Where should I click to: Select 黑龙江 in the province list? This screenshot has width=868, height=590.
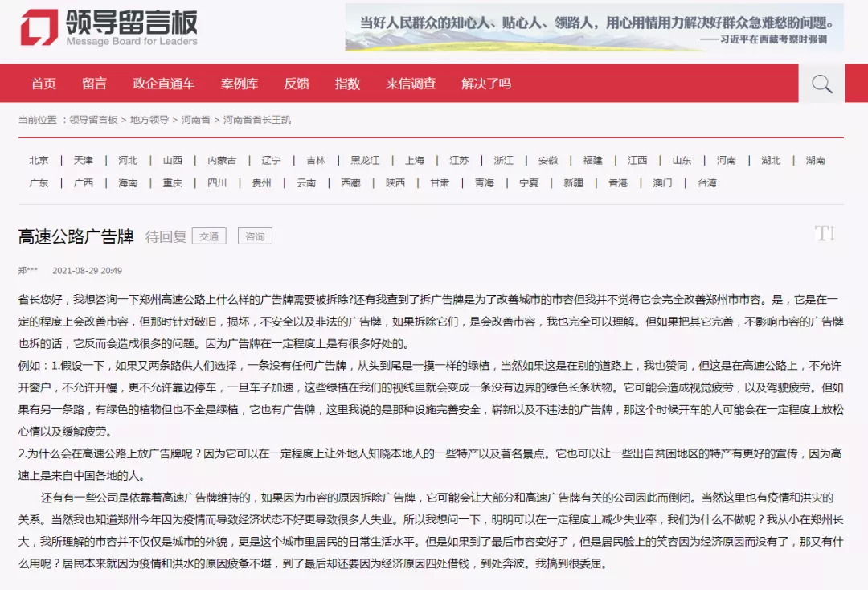click(365, 160)
